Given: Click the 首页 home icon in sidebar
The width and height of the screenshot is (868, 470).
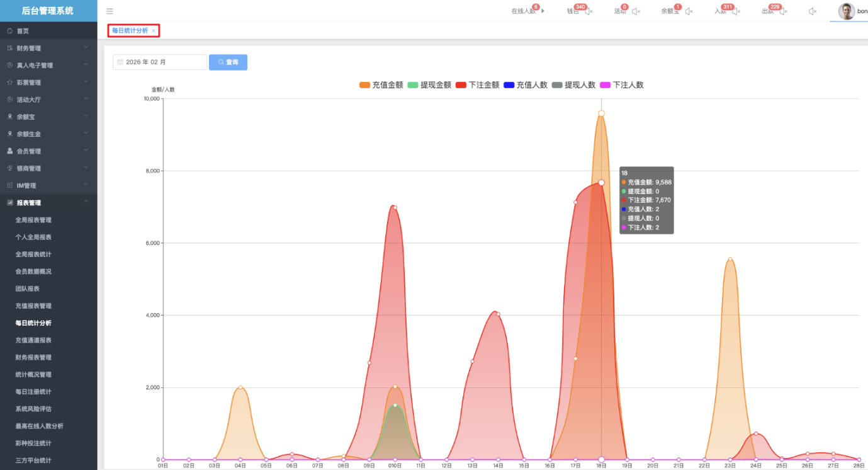Looking at the screenshot, I should (x=10, y=31).
